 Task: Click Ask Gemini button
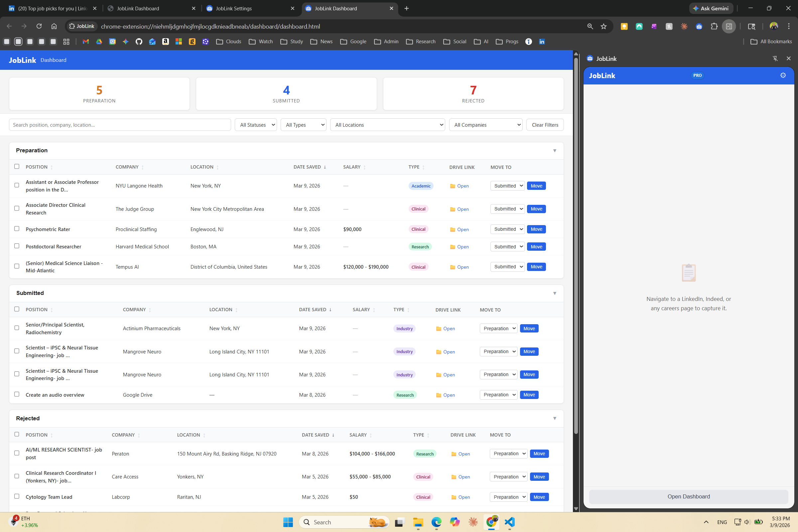coord(711,9)
